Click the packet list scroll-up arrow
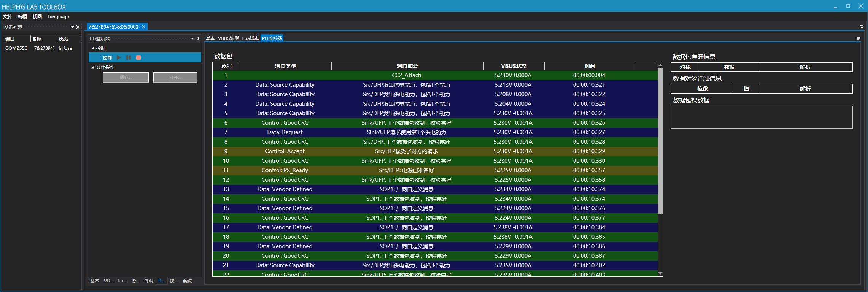Screen dimensions: 868x292 click(660, 65)
